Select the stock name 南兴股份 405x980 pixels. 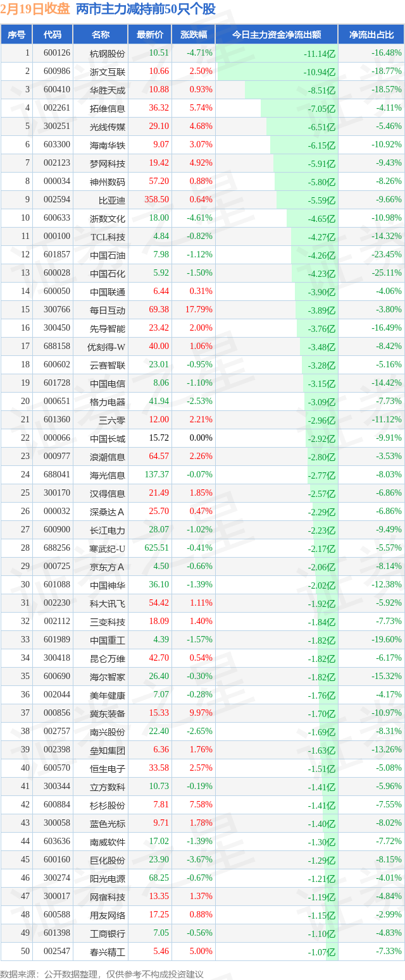point(108,732)
